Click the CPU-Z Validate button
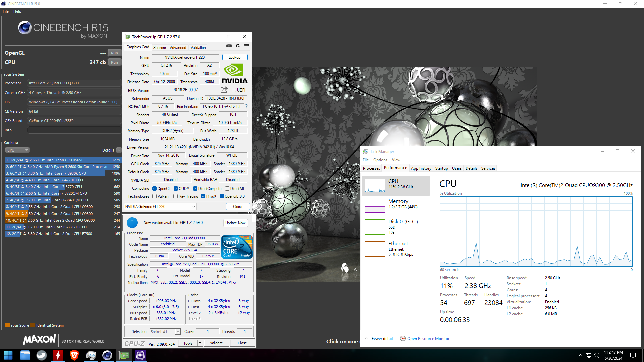The height and width of the screenshot is (362, 644). pos(216,343)
